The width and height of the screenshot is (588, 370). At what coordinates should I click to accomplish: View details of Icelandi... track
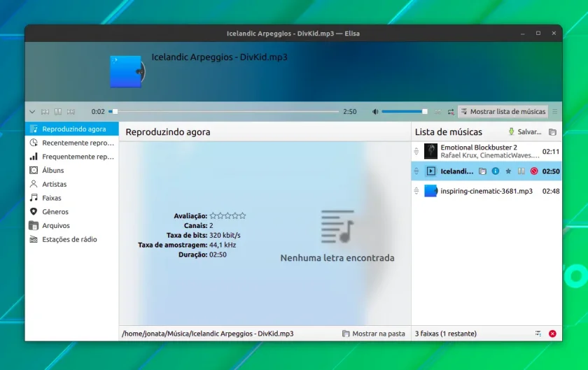click(496, 171)
